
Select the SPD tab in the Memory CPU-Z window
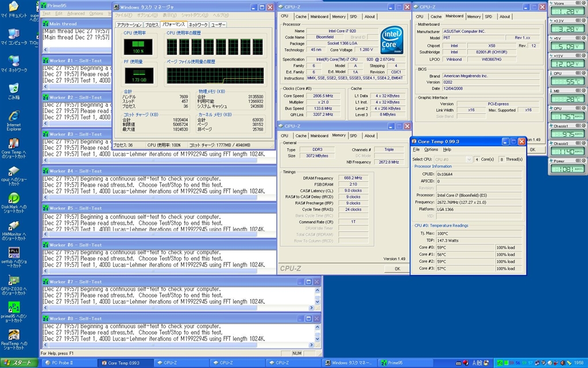click(353, 136)
